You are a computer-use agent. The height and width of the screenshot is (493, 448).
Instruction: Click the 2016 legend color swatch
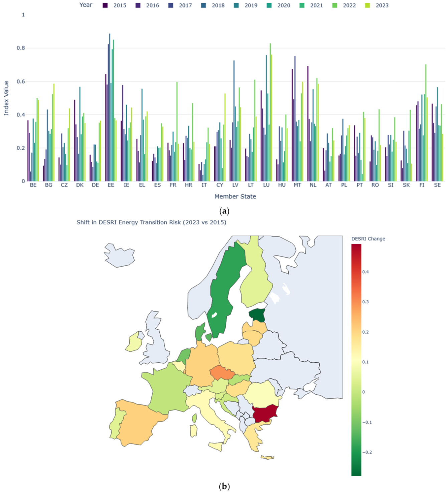(x=138, y=5)
